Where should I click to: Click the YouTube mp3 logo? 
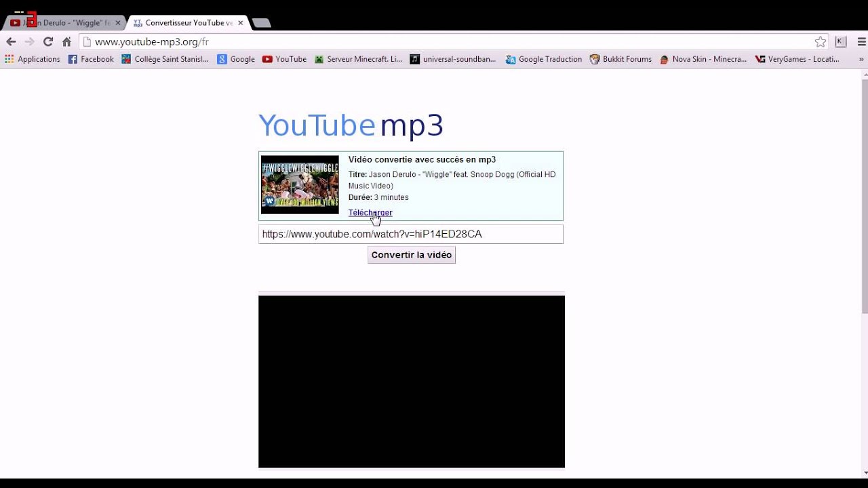click(x=351, y=125)
